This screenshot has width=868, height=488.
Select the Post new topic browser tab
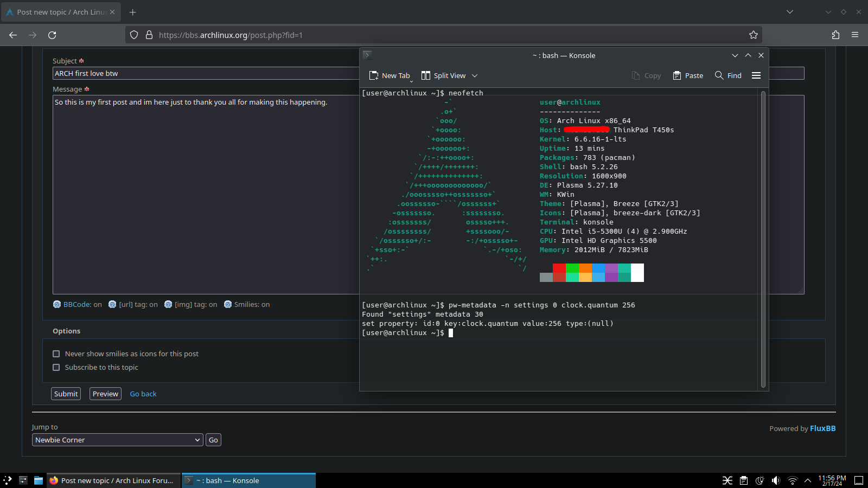(x=61, y=12)
